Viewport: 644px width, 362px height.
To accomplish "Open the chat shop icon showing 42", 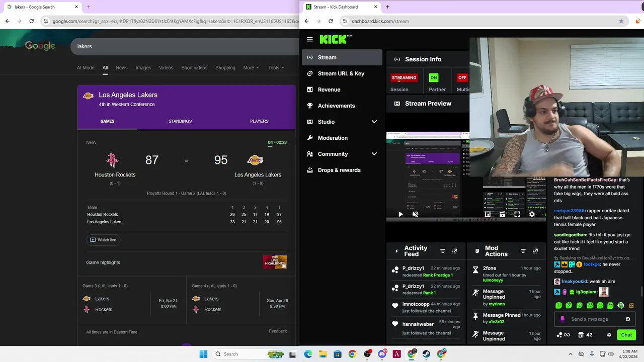I will [585, 335].
